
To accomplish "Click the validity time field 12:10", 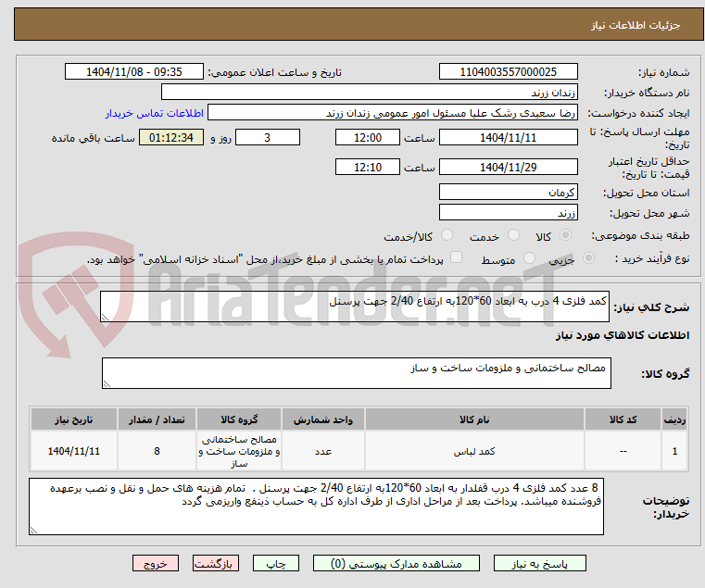I will (x=368, y=167).
